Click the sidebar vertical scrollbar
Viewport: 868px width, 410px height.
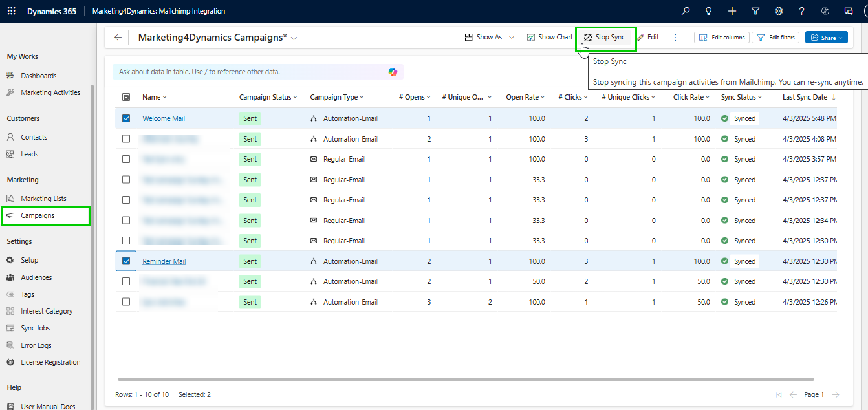tap(92, 246)
